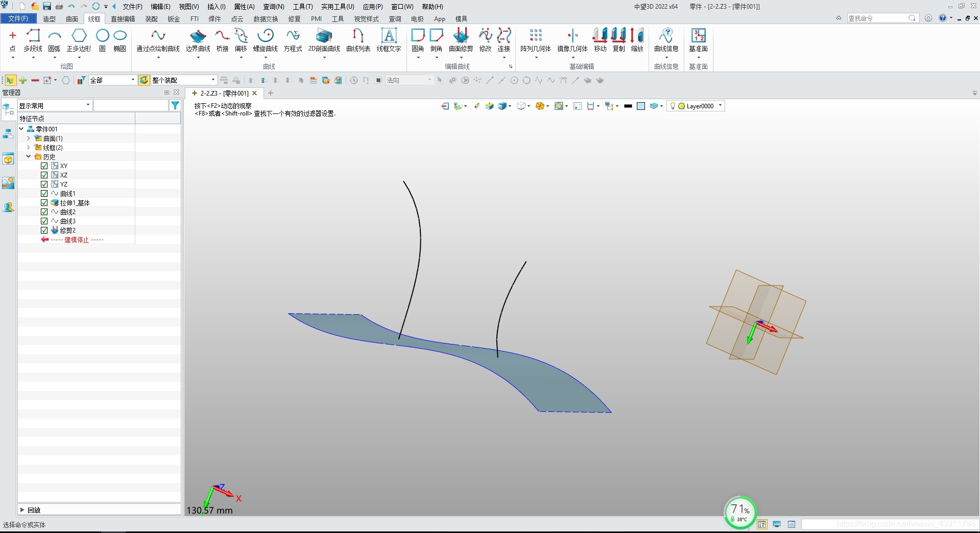Select the 螺旋曲线 helix tool
The image size is (980, 533).
tap(266, 40)
